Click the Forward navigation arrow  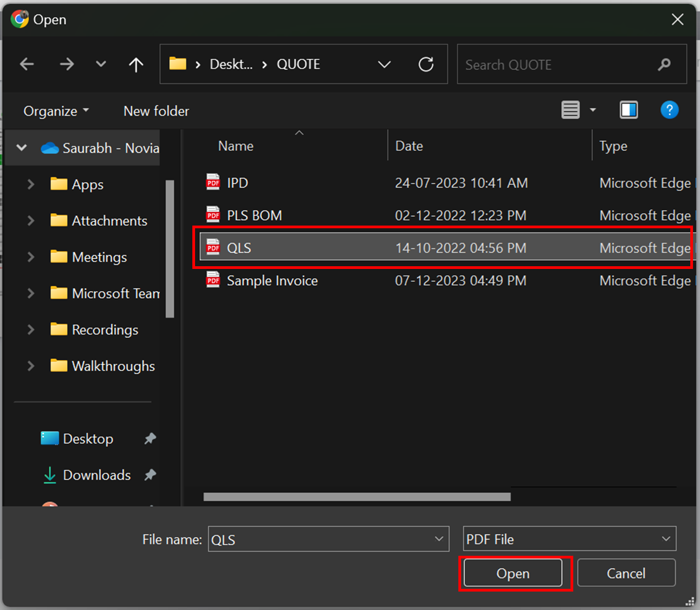click(x=67, y=65)
